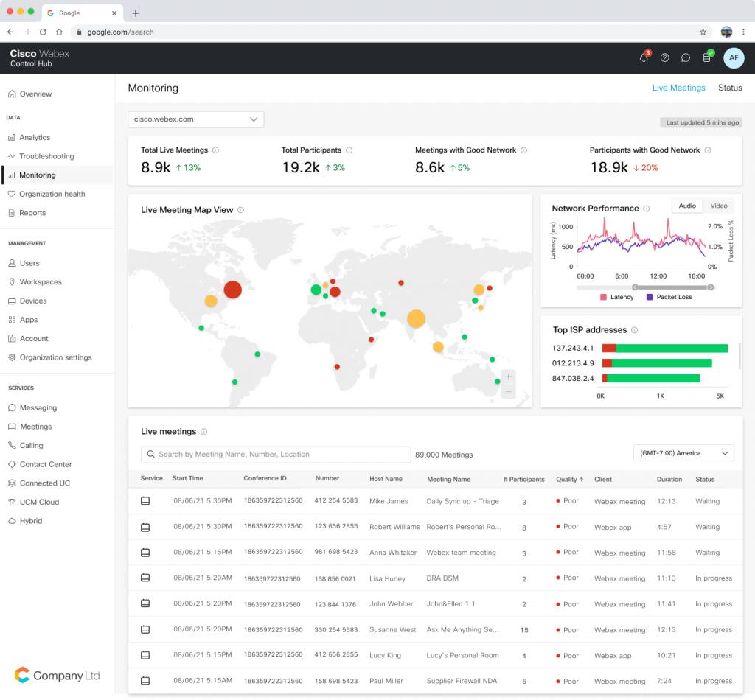Open Organization health from the sidebar

(52, 194)
